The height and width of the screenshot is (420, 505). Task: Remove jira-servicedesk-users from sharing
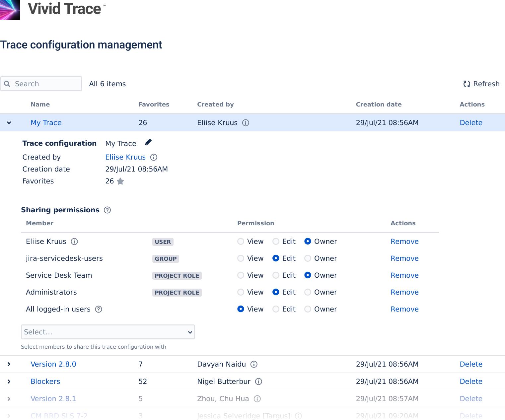(404, 258)
